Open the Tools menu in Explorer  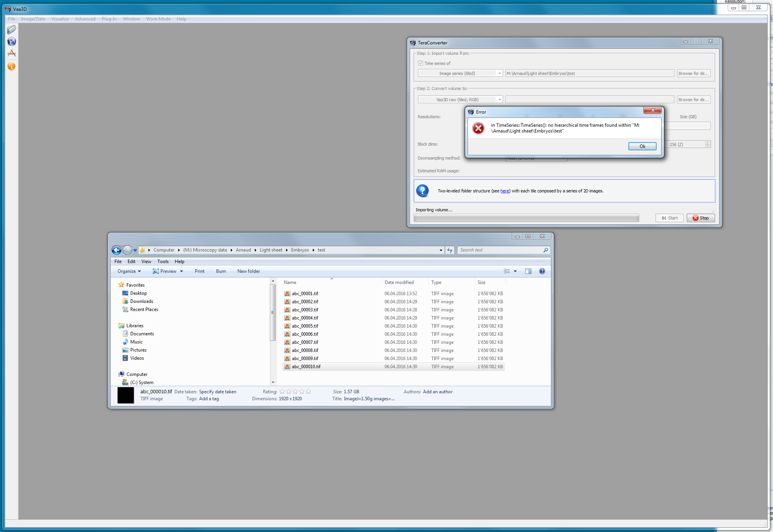[163, 262]
